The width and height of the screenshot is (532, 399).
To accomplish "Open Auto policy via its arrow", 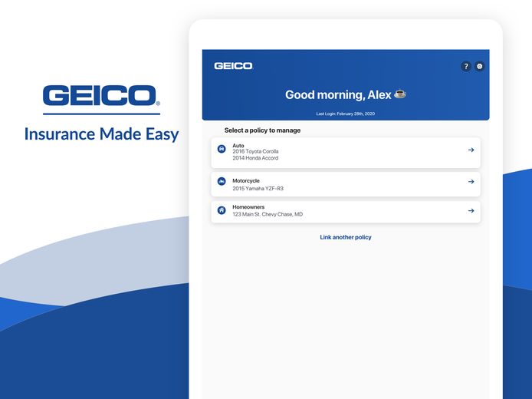I will tap(471, 150).
